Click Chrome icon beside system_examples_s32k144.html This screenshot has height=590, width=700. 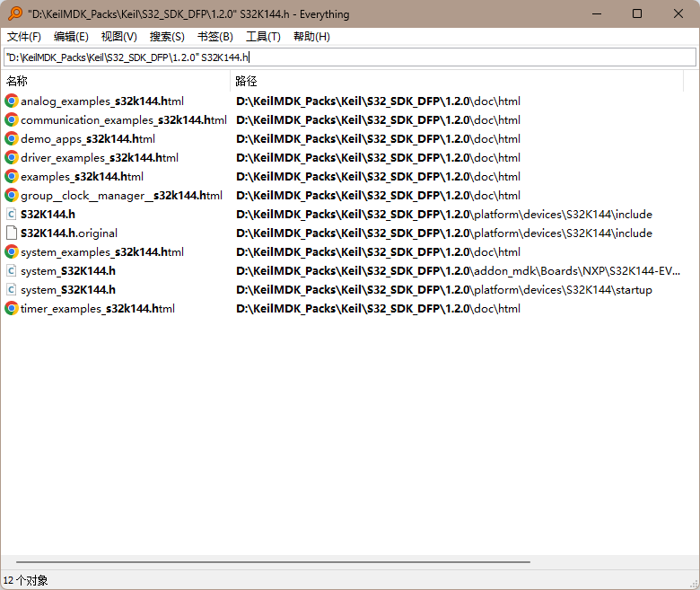(x=12, y=252)
